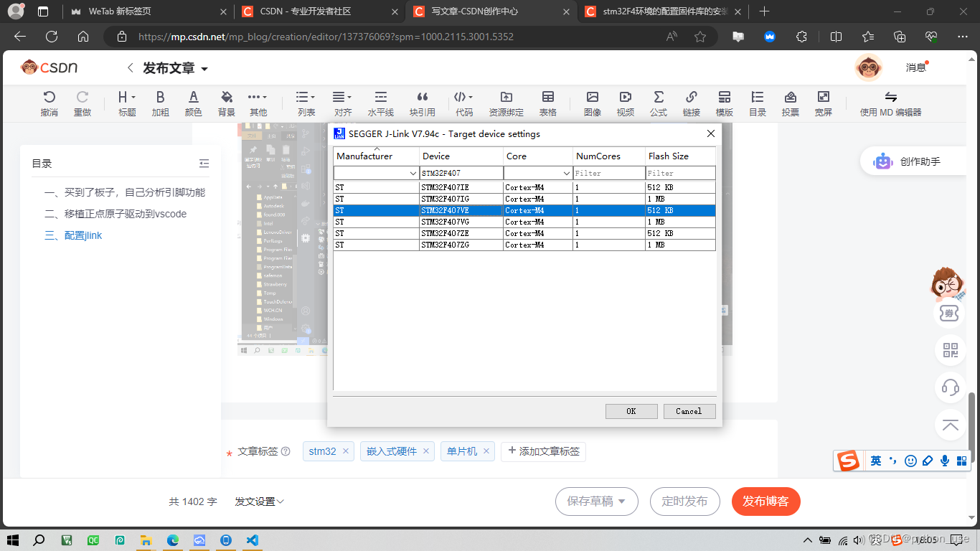The height and width of the screenshot is (551, 980).
Task: Open the alignment (对齐) dropdown
Action: (343, 103)
